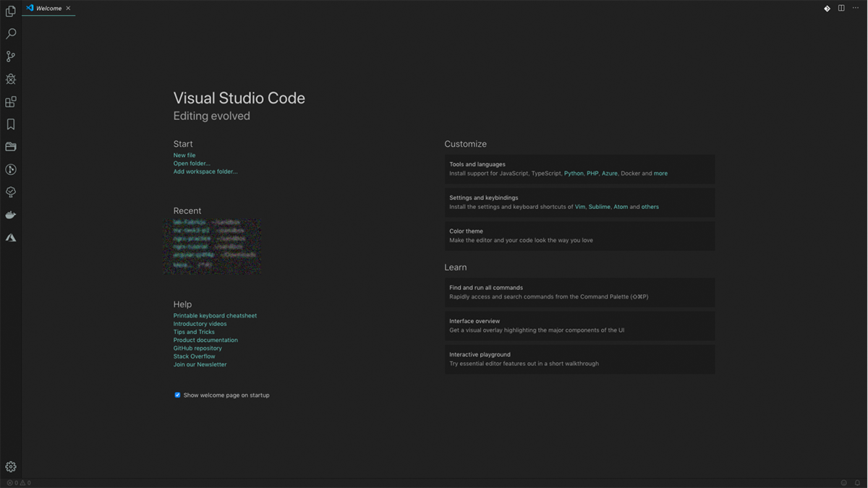Open the Source Control branch icon

click(11, 56)
